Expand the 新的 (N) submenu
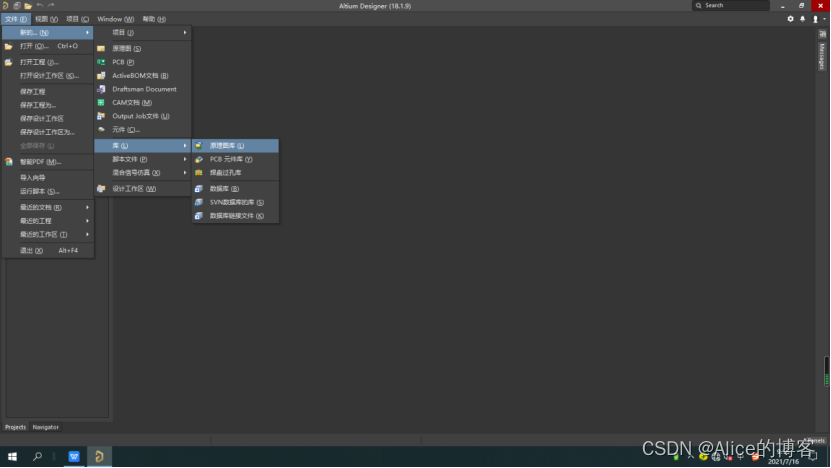831x468 pixels. 48,32
